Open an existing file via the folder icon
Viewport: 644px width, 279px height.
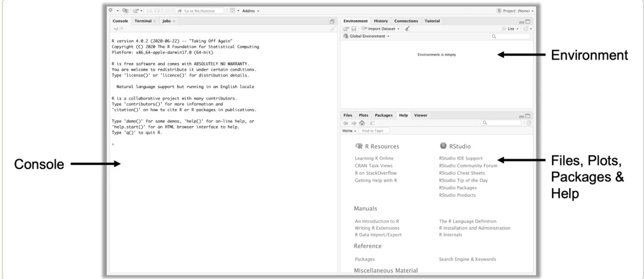pos(136,11)
